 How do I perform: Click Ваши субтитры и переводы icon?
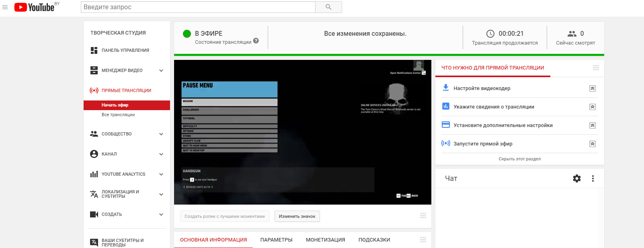(94, 242)
